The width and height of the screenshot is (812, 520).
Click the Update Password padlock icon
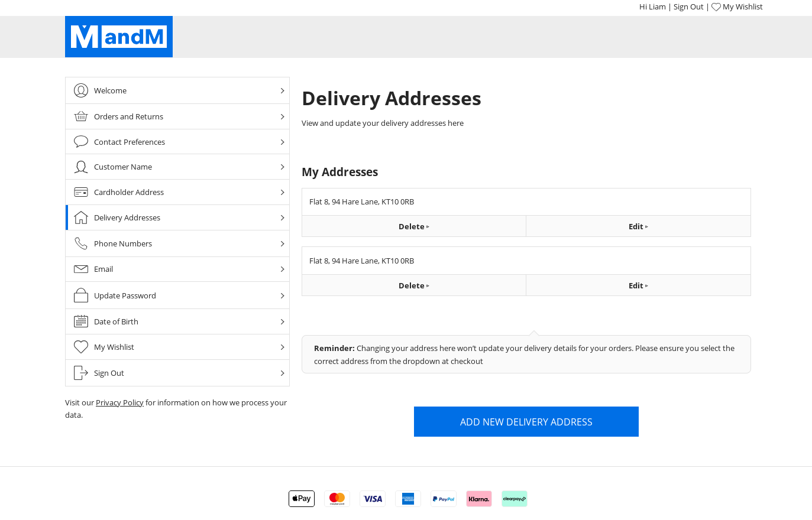point(81,295)
